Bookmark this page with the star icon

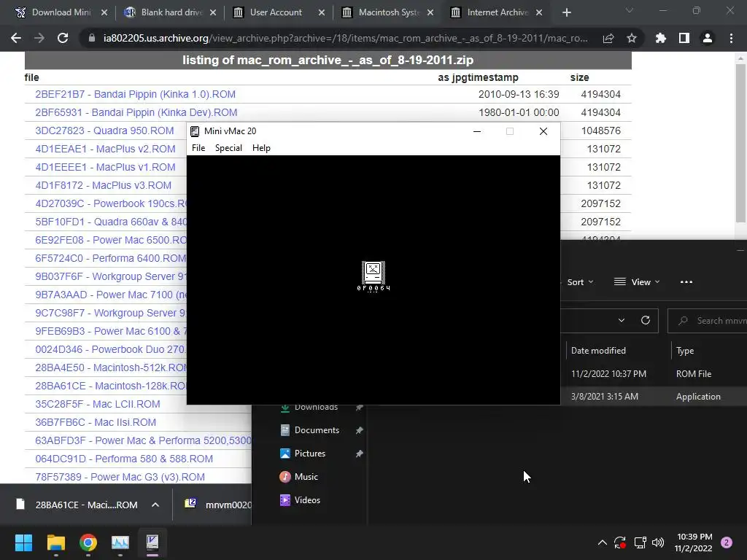tap(632, 38)
